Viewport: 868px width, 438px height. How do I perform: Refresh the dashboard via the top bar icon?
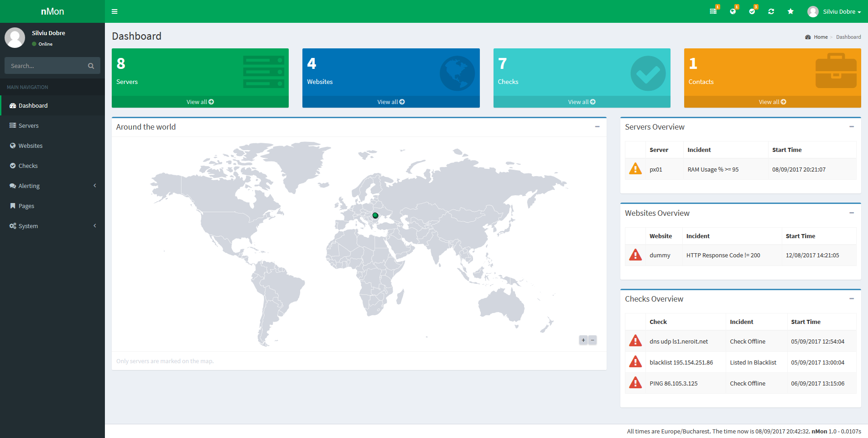pyautogui.click(x=771, y=11)
